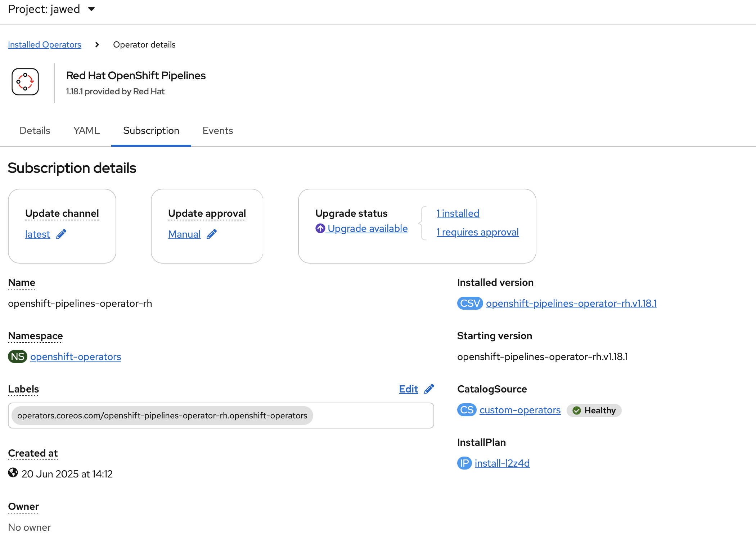Open the install-l2z4d InstallPlan link
Screen dimensions: 756x543
502,463
